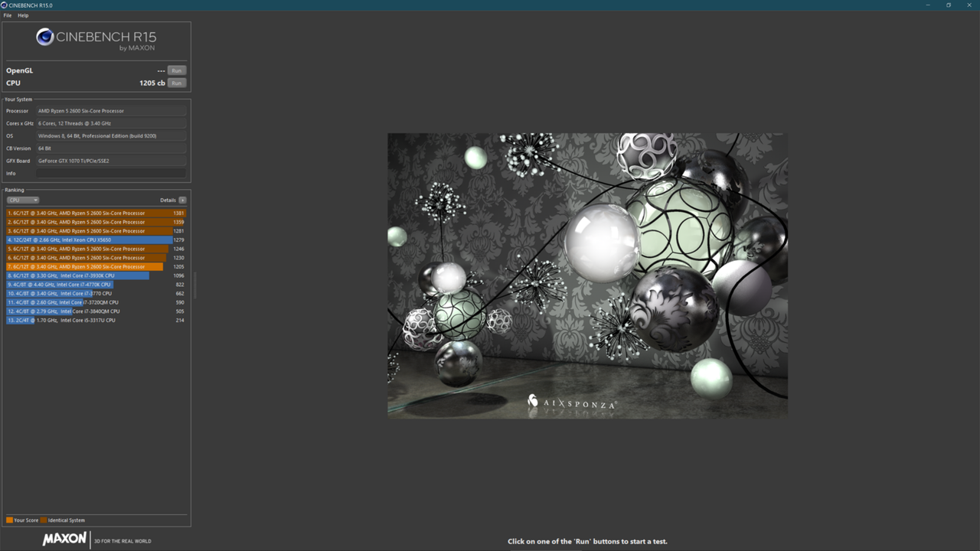Open the File menu
The height and width of the screenshot is (551, 980).
[x=8, y=15]
